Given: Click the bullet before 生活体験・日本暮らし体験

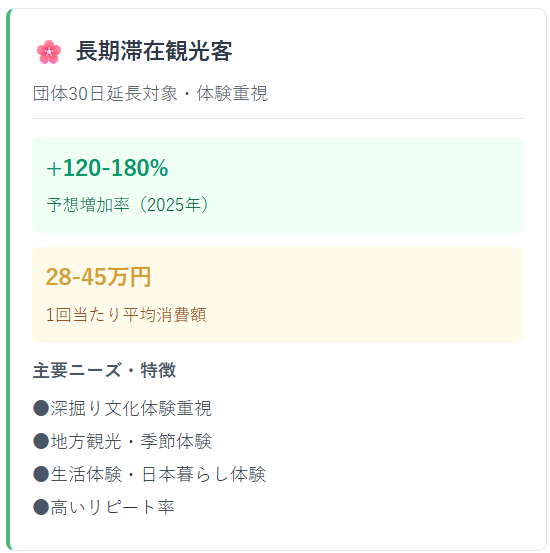Looking at the screenshot, I should click(x=41, y=474).
